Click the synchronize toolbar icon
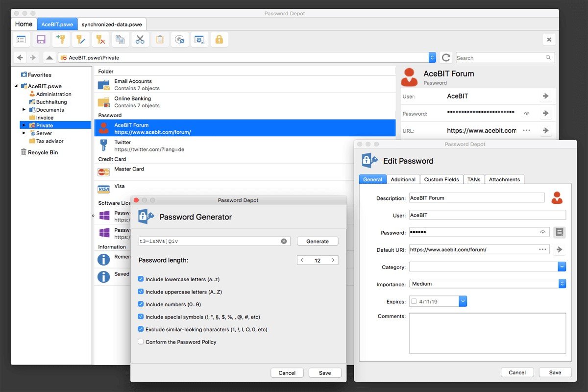Viewport: 588px width, 392px height. 180,40
